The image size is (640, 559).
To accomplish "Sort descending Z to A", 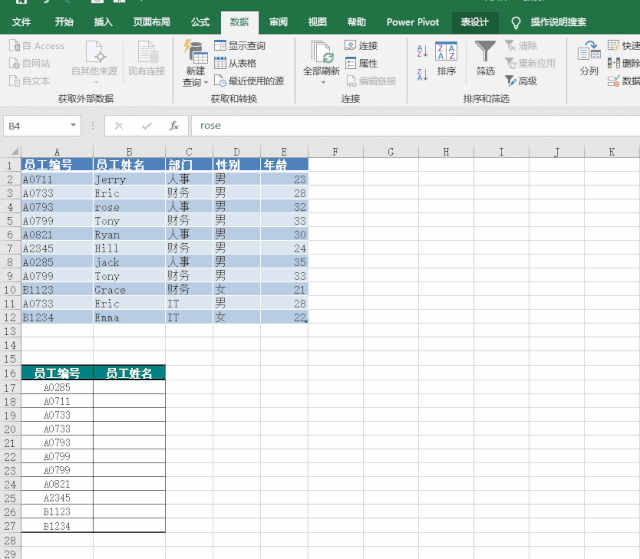I will (x=422, y=75).
